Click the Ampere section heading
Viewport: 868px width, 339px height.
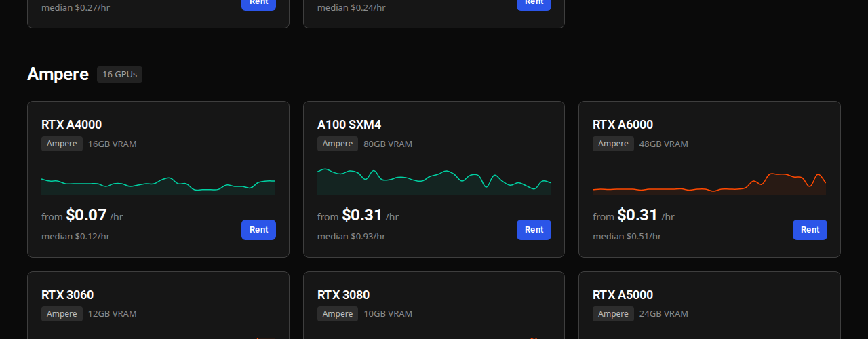pos(58,74)
